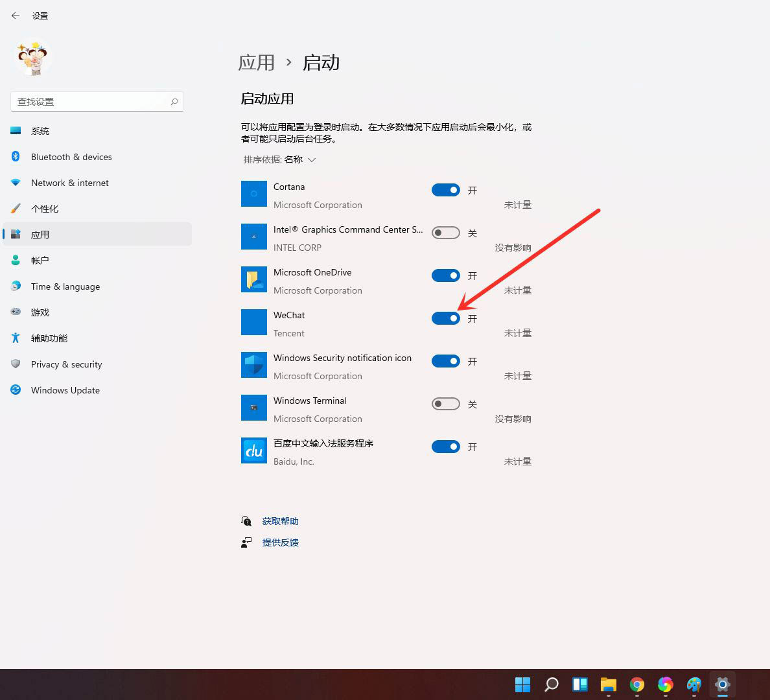Open 获取帮助 get help link
770x700 pixels.
coord(280,520)
